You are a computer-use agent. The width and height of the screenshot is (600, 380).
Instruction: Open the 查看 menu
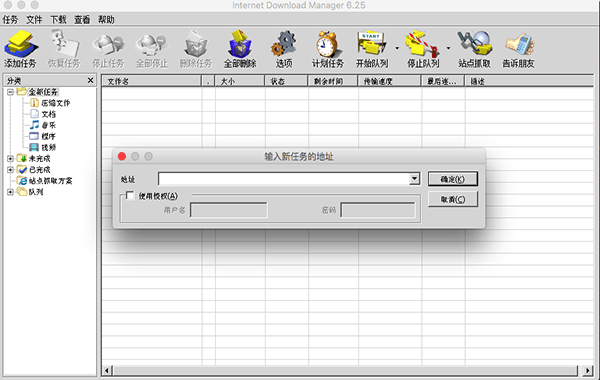[82, 20]
